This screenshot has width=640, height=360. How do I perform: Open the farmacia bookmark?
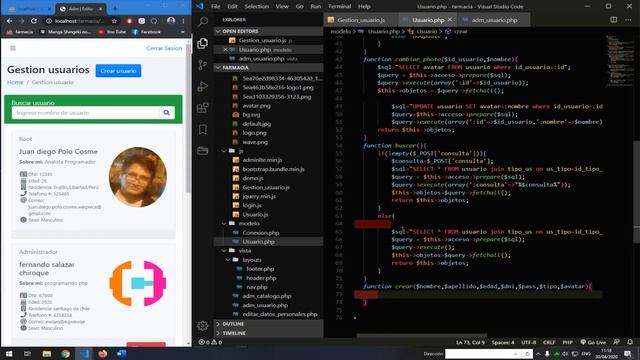pyautogui.click(x=20, y=32)
